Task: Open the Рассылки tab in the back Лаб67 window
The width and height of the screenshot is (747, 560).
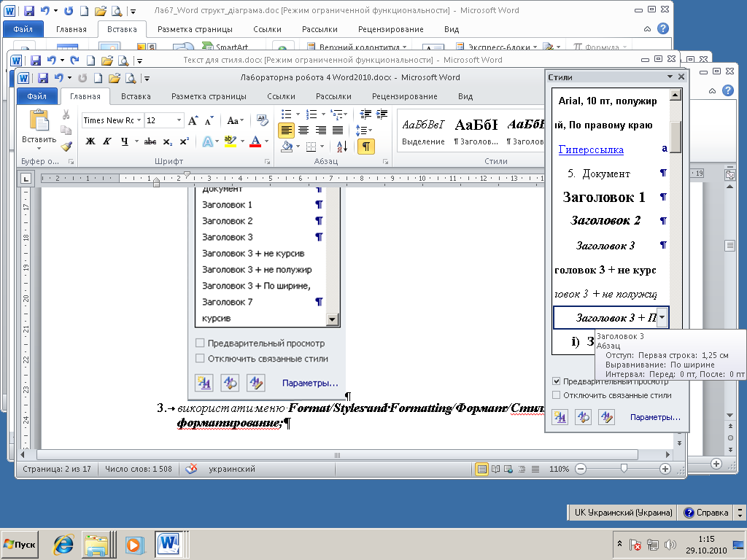Action: (x=320, y=29)
